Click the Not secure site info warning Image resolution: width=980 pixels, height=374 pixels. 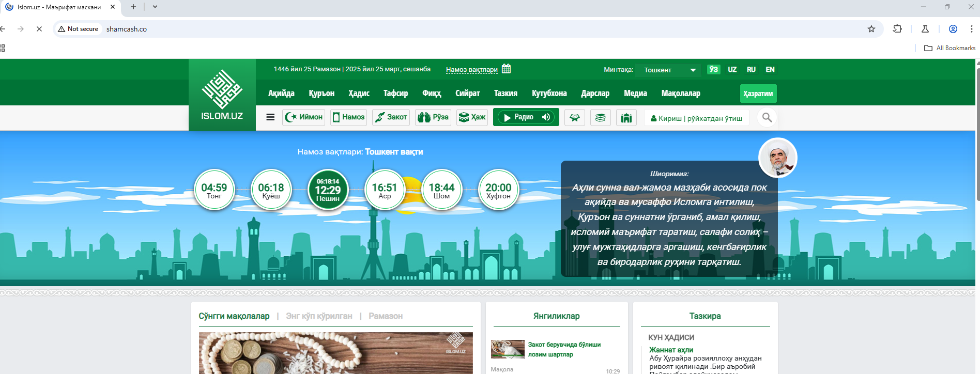point(78,29)
